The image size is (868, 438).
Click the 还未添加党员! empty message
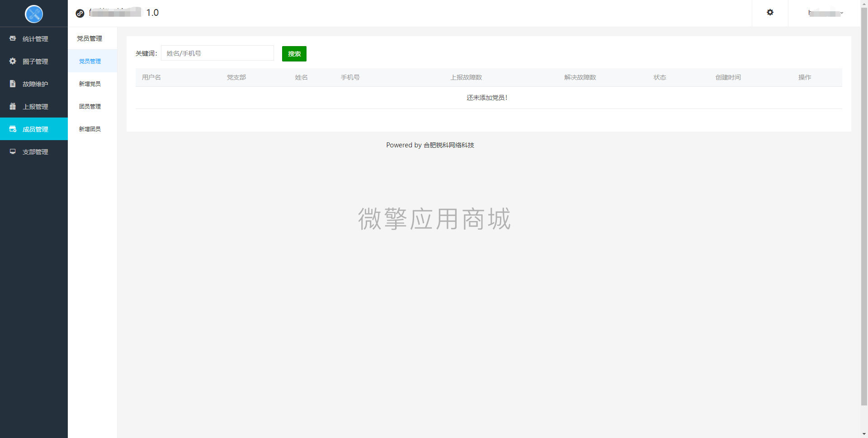click(487, 98)
